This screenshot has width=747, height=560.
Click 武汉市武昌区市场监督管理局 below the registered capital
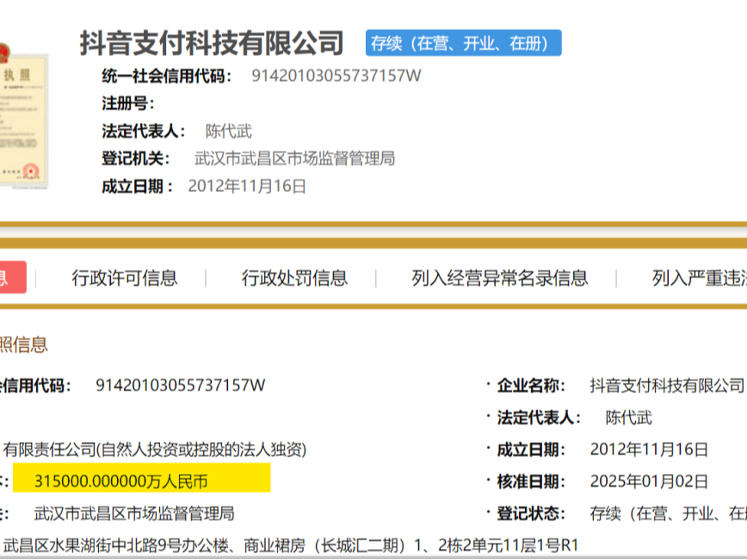point(134,514)
